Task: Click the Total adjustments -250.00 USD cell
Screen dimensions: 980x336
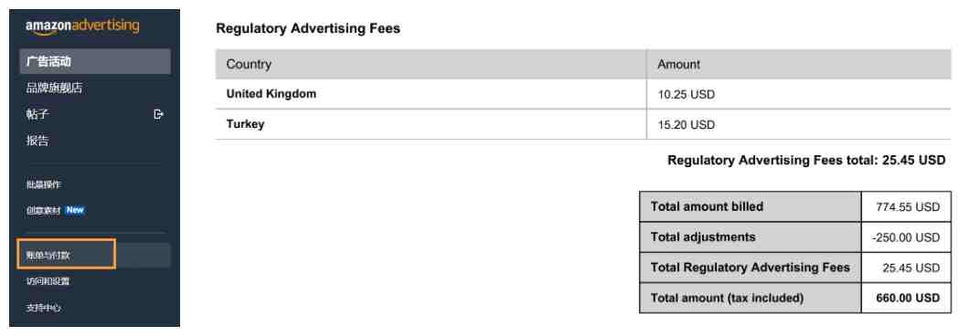Action: pyautogui.click(x=906, y=237)
